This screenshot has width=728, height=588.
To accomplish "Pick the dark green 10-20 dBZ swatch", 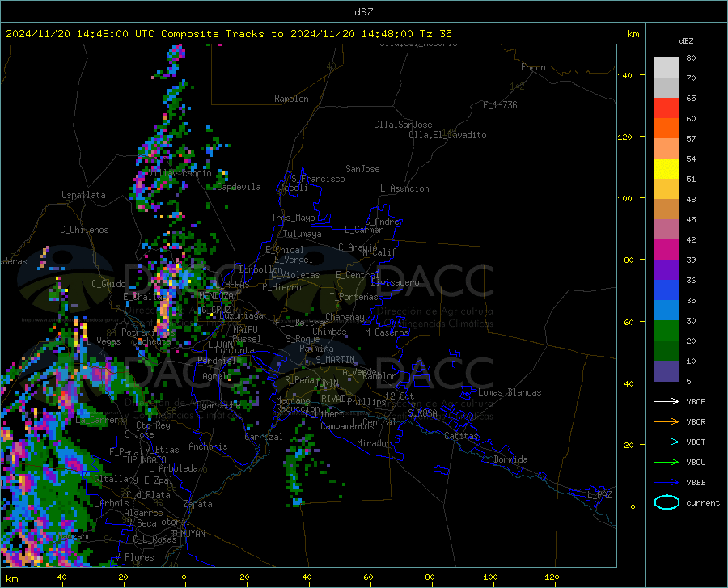I will 667,351.
